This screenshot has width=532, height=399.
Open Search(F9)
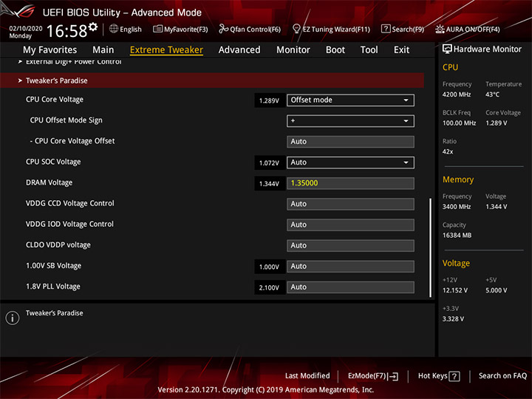[403, 29]
